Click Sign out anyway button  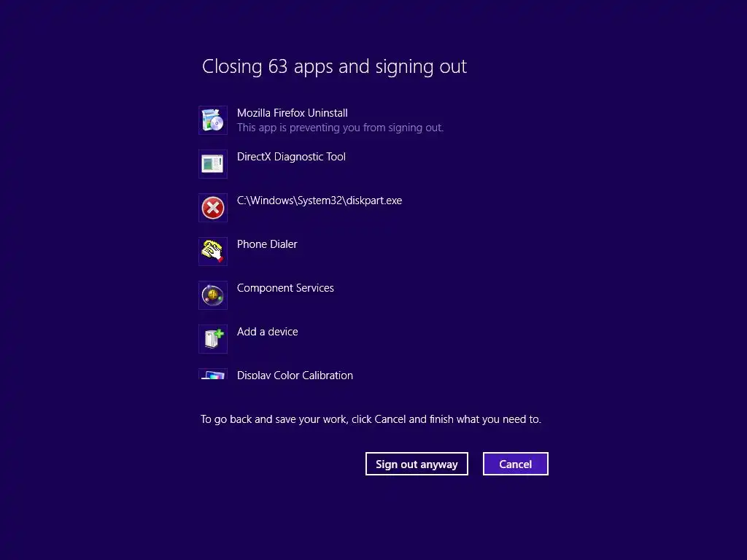point(417,464)
